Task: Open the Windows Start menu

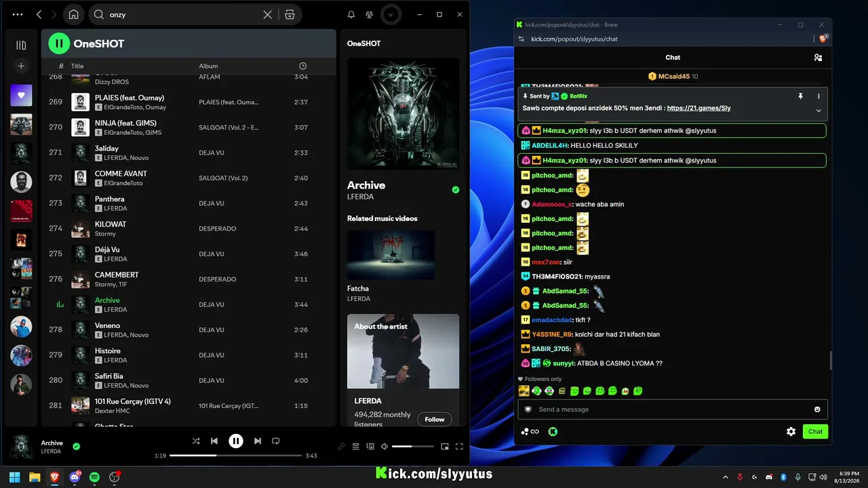Action: 15,477
